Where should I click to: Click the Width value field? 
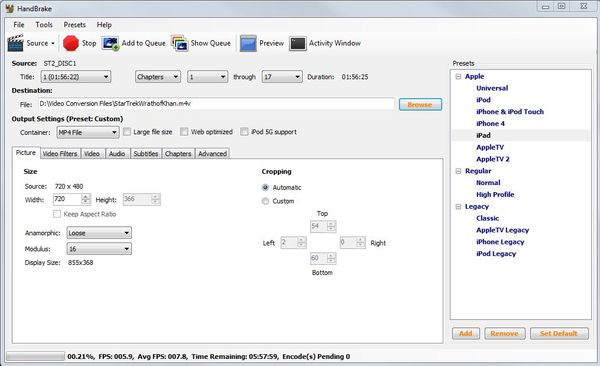pos(67,199)
